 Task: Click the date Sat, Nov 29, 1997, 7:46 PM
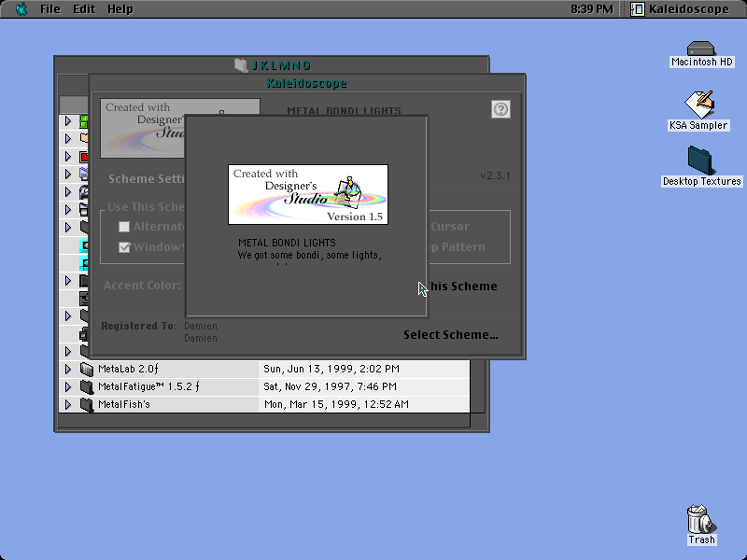[x=331, y=386]
